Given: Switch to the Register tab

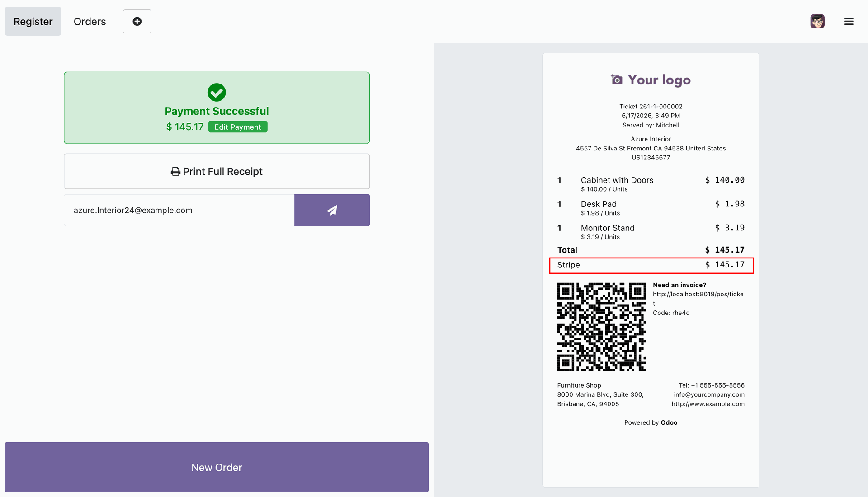Looking at the screenshot, I should [33, 21].
